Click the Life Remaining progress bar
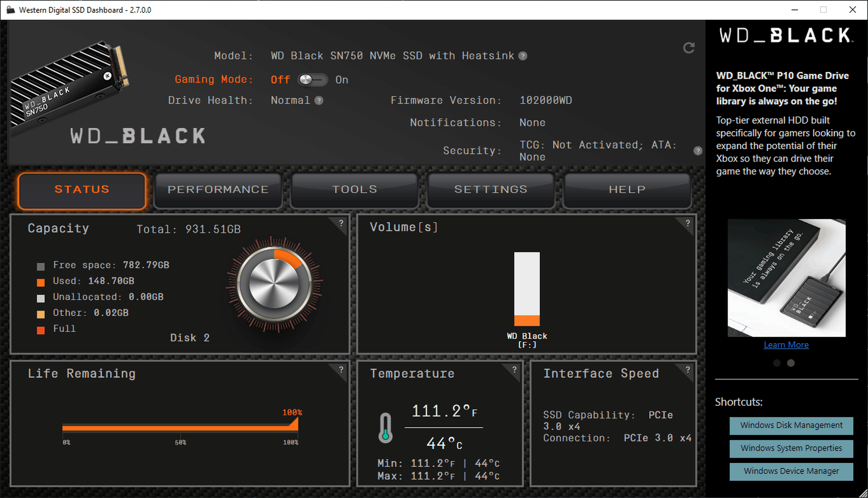Viewport: 868px width, 498px height. (180, 427)
